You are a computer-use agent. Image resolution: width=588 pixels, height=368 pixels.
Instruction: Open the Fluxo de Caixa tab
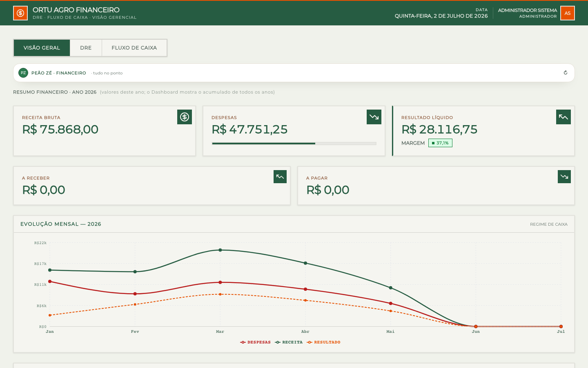pos(134,48)
